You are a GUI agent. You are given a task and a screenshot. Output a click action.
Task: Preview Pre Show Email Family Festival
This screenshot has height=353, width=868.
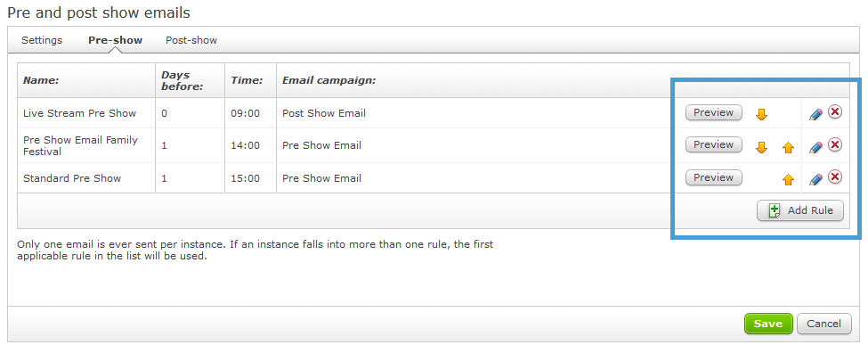[714, 144]
